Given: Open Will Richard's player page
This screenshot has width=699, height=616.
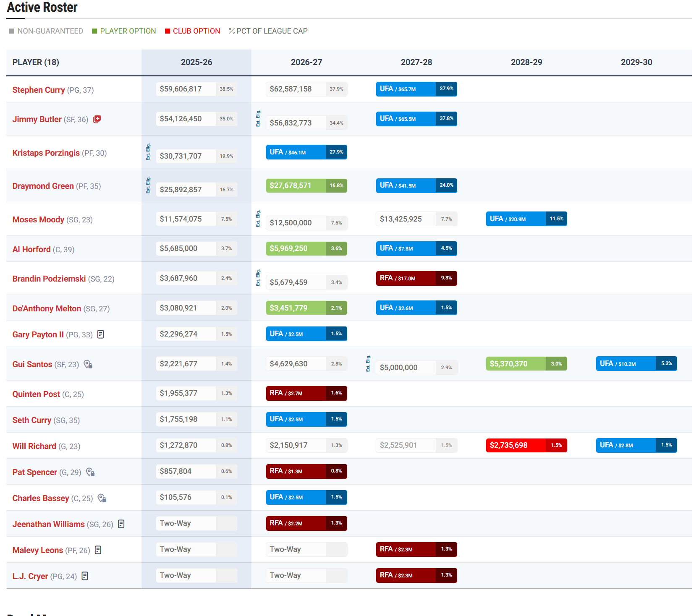Looking at the screenshot, I should point(34,446).
